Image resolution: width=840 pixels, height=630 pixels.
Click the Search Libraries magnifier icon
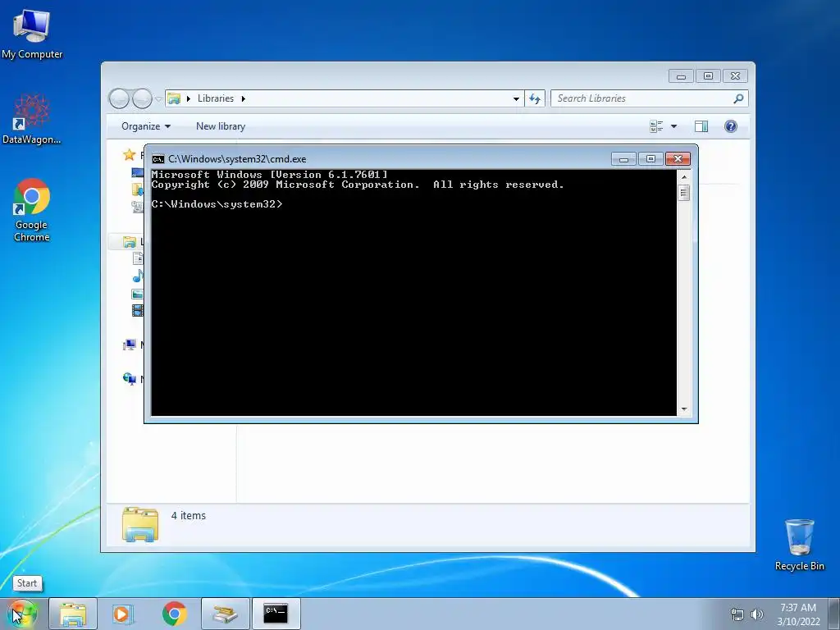coord(738,98)
